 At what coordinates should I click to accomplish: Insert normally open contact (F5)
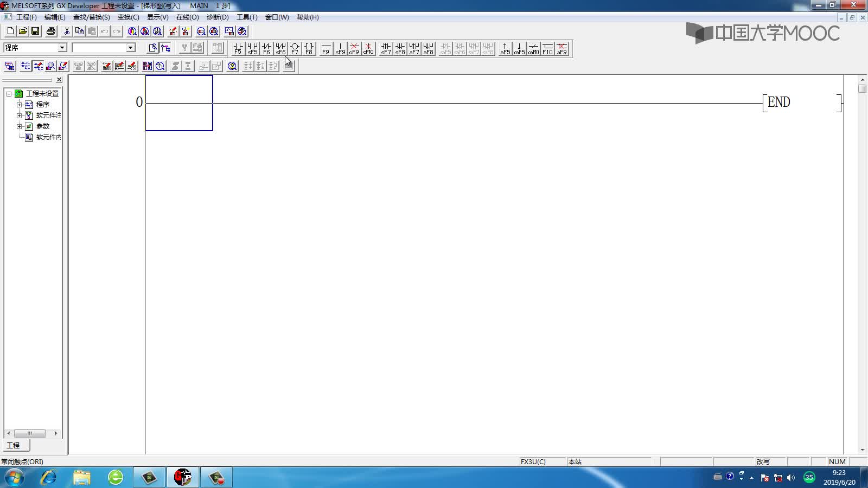point(238,49)
